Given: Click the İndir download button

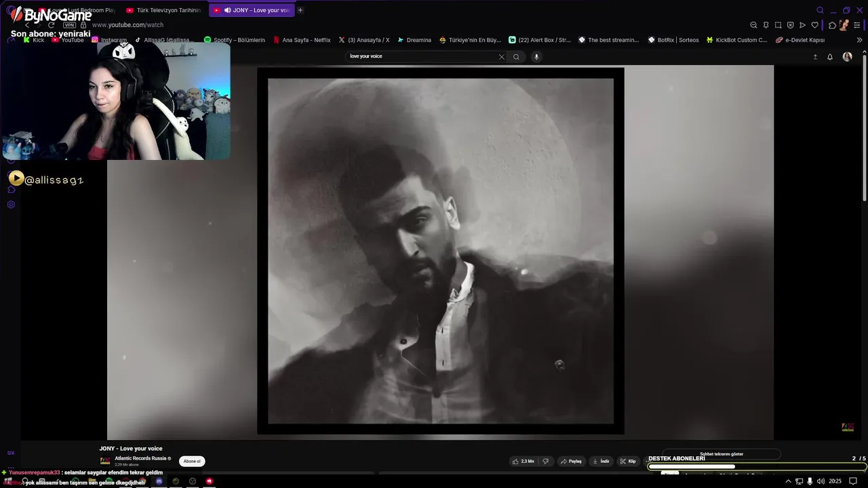Looking at the screenshot, I should [601, 461].
